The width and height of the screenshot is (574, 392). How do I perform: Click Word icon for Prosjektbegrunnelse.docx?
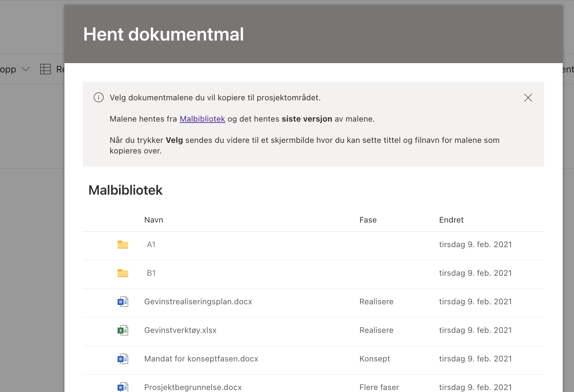pyautogui.click(x=123, y=387)
